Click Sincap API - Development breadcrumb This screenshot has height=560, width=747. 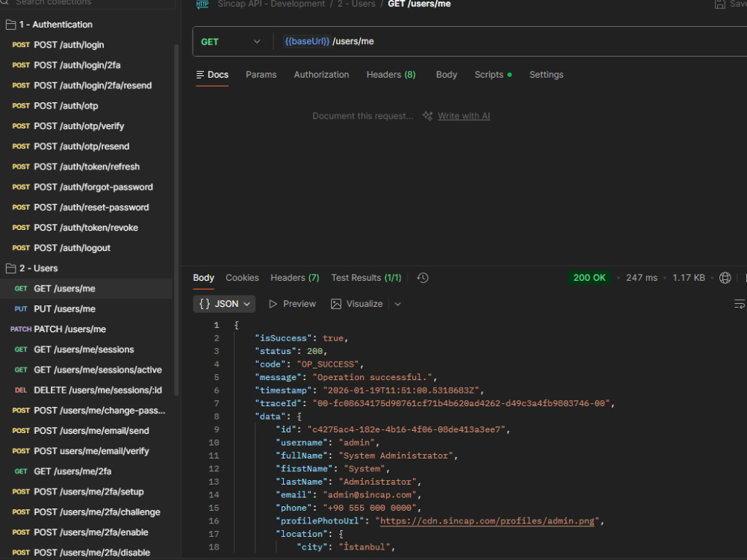(x=271, y=4)
